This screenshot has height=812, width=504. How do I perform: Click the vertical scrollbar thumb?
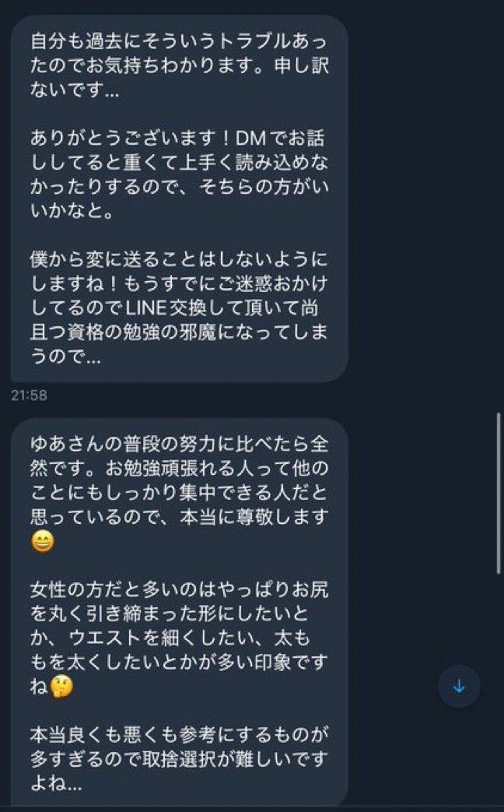(x=499, y=494)
